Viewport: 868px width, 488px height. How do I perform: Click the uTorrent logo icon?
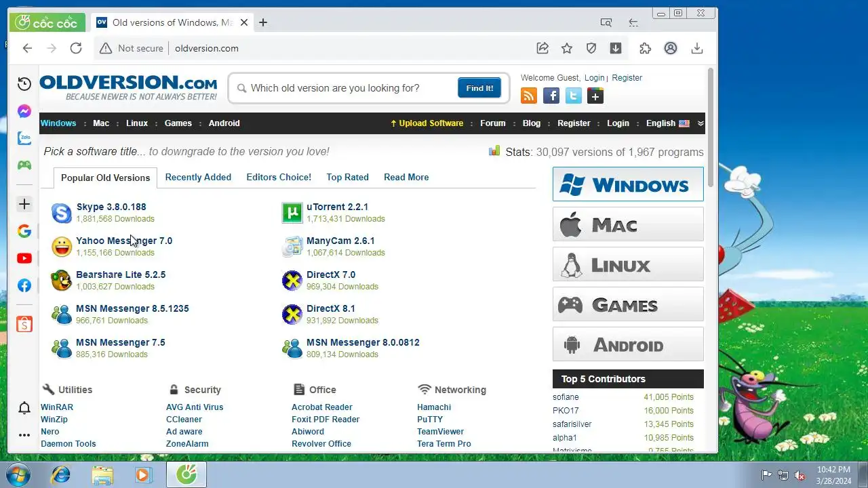pos(292,213)
